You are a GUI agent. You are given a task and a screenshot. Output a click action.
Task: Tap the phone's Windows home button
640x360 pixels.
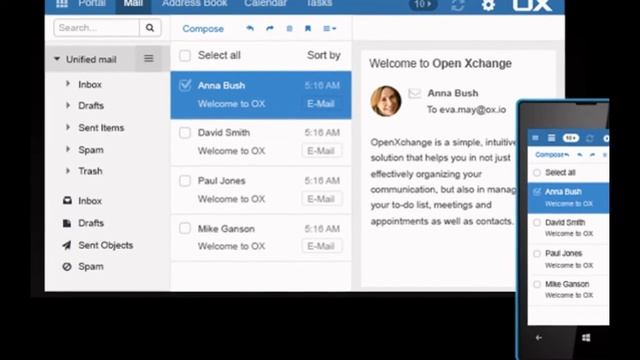[x=586, y=338]
